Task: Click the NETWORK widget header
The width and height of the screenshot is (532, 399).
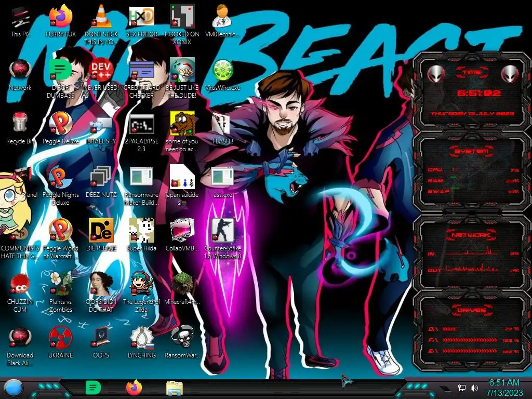Action: click(x=472, y=234)
